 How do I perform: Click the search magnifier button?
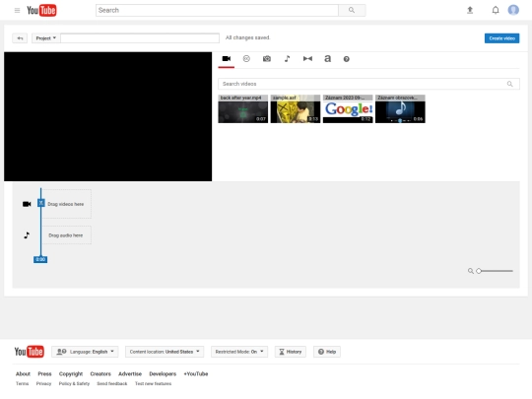pyautogui.click(x=352, y=10)
